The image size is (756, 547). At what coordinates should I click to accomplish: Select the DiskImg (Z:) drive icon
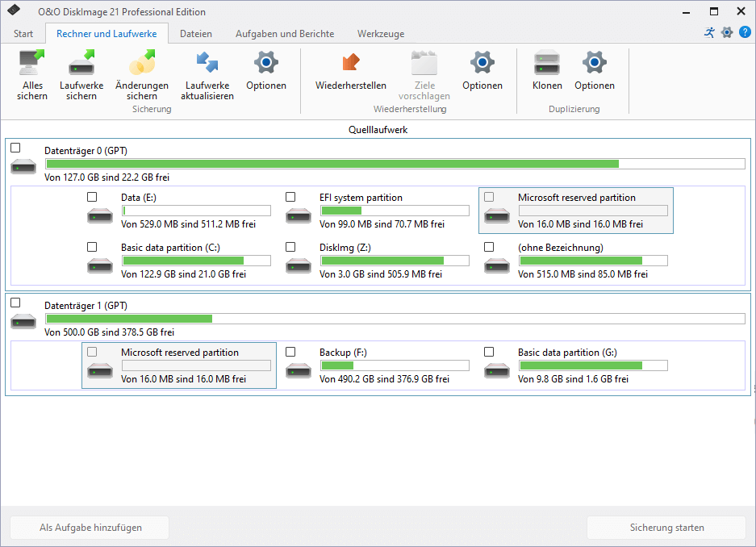(x=299, y=265)
